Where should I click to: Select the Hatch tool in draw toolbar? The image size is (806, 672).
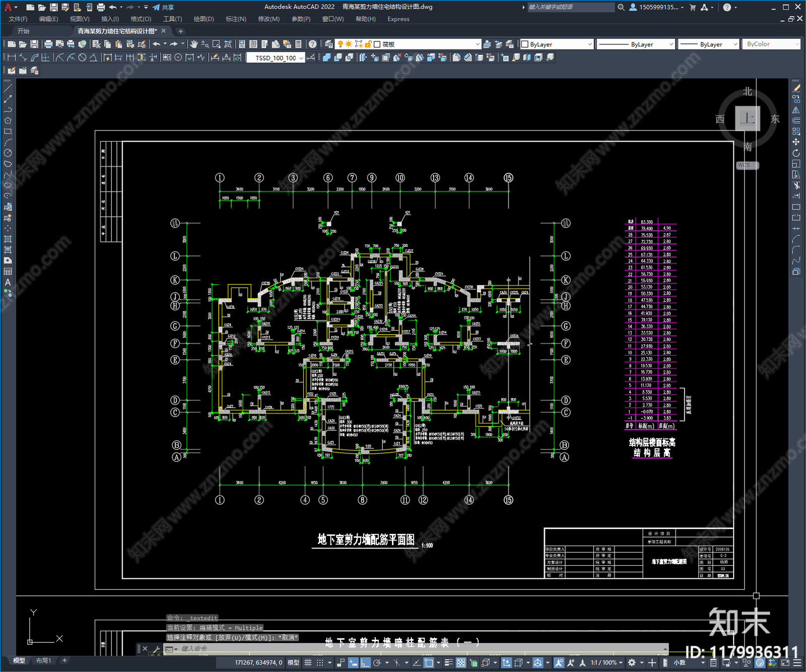[x=8, y=239]
